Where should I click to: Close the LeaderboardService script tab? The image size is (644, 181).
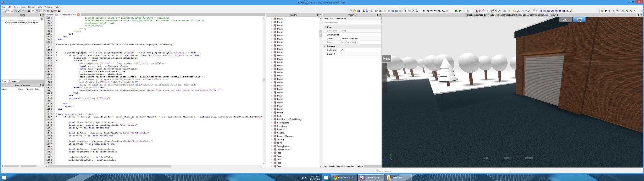[x=78, y=15]
